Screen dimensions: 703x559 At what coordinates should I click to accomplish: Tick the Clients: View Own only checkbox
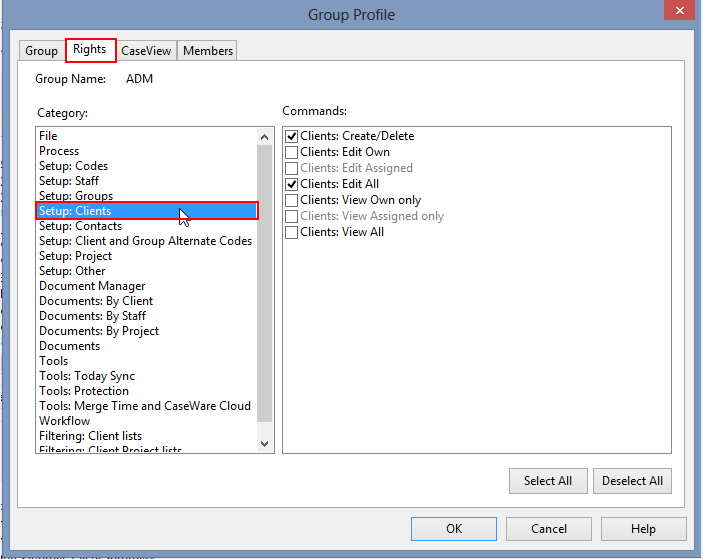(292, 200)
